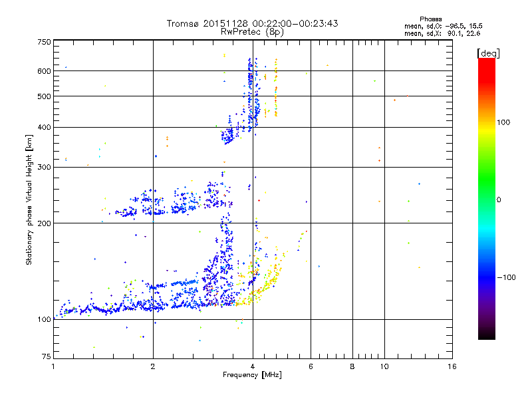Click the 'Frequency [MHz]' x-axis label

(252, 375)
